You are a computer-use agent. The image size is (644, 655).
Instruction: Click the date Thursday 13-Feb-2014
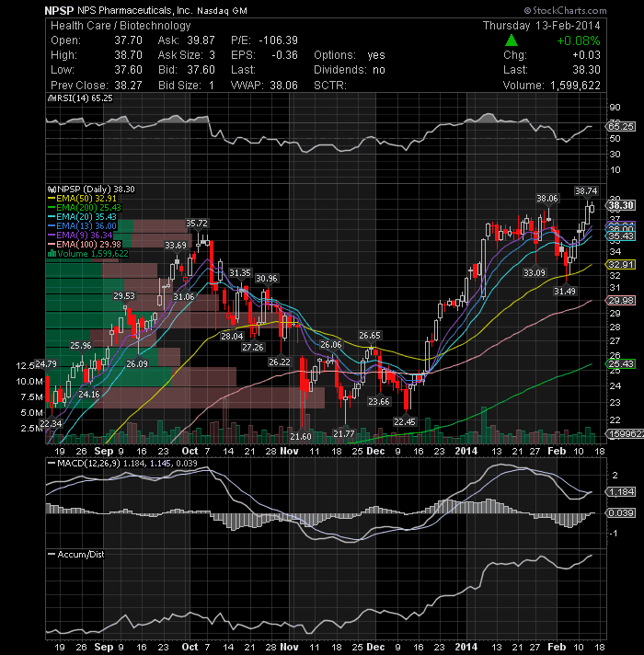(542, 26)
